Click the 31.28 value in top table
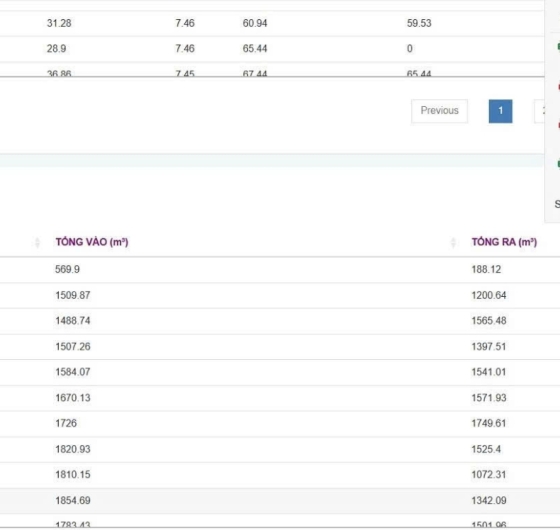The width and height of the screenshot is (560, 530). 59,23
